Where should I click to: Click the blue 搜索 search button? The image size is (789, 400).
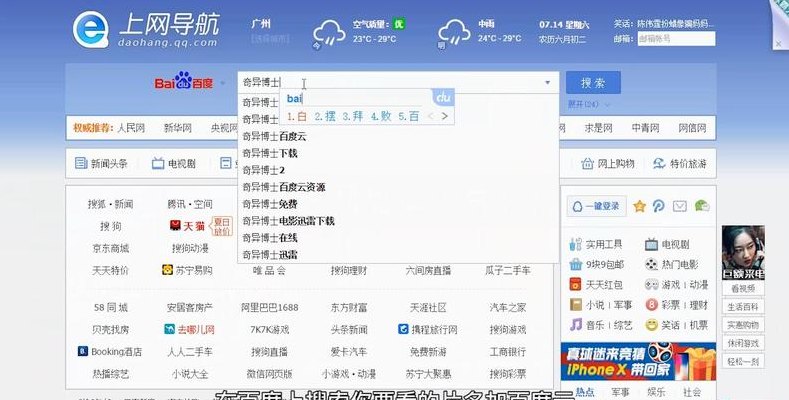pos(593,83)
